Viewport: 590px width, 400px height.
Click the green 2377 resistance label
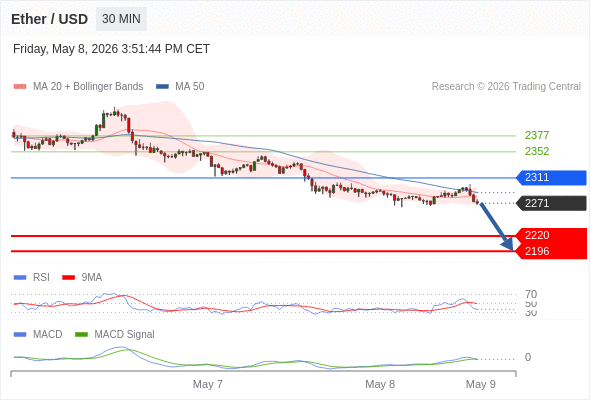(537, 135)
